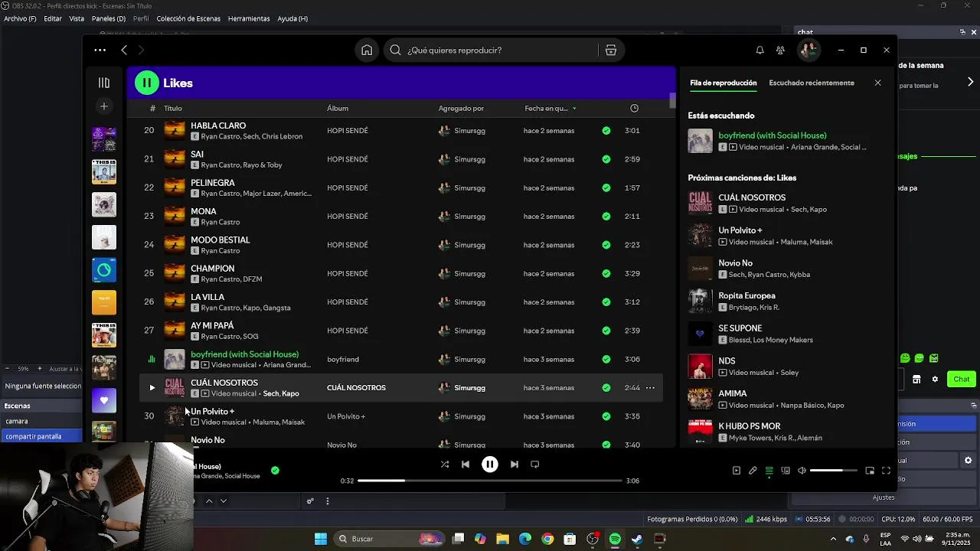Open Spotify notifications bell
Image resolution: width=980 pixels, height=551 pixels.
[759, 51]
